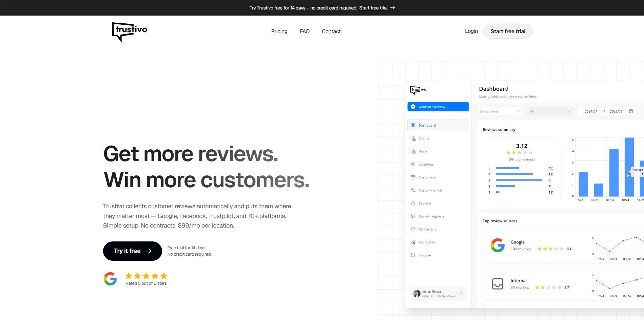
Task: Click the 07/24 bar in the reviews chart
Action: (x=583, y=184)
